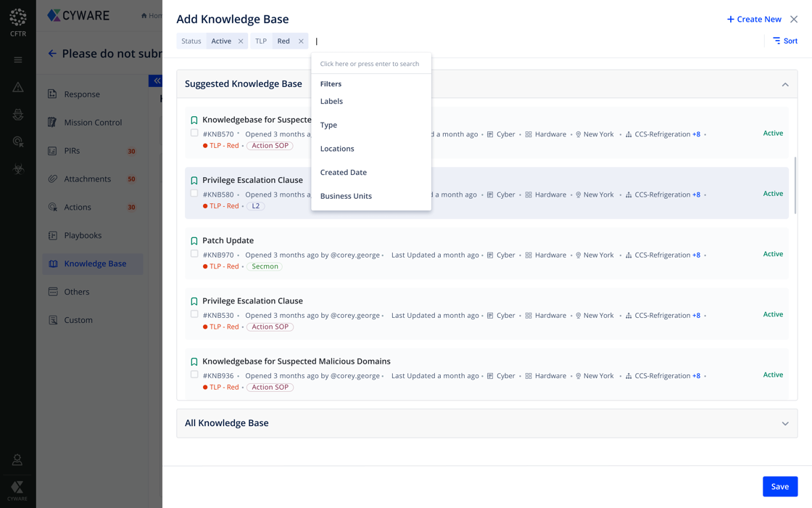Click Create New link
The height and width of the screenshot is (508, 812).
[x=754, y=20]
